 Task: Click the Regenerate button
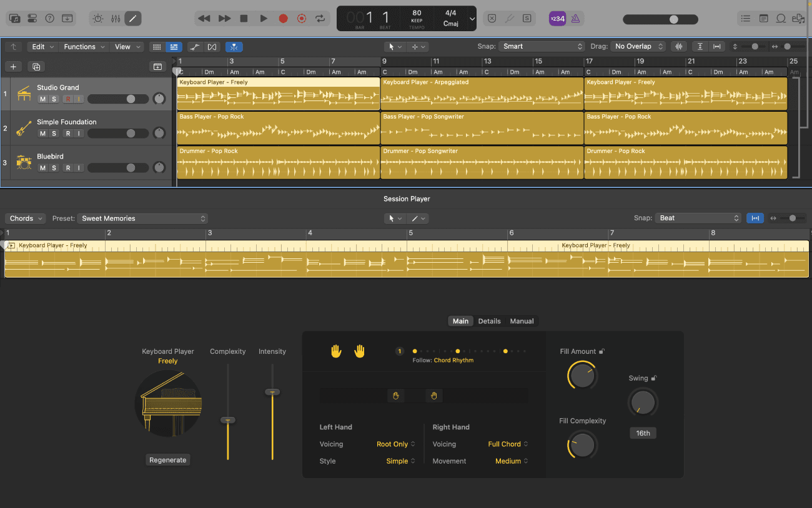tap(167, 460)
